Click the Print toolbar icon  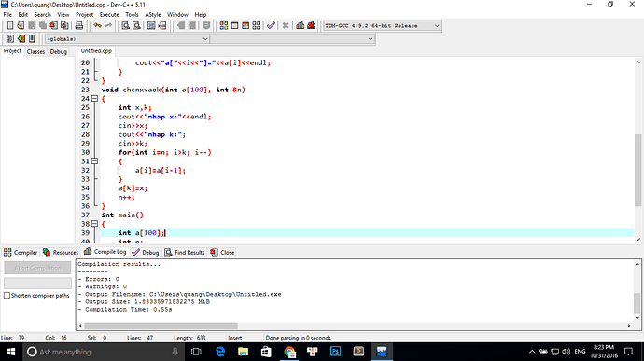pos(78,26)
